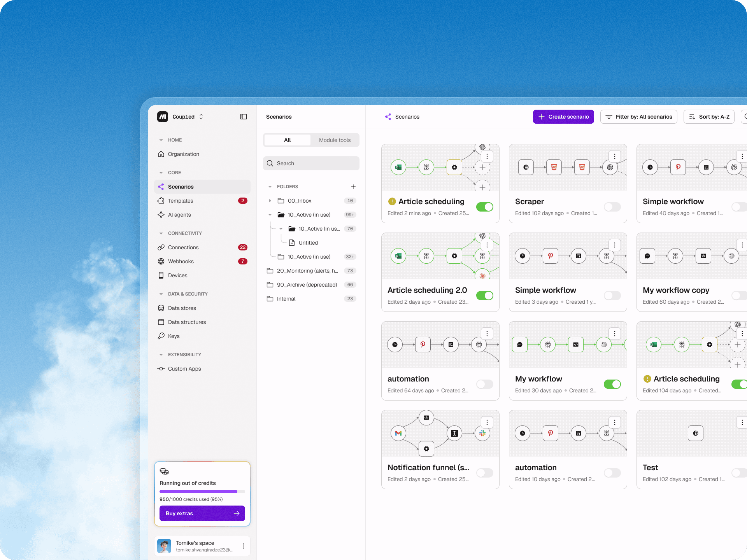
Task: Open Data stores page
Action: (182, 308)
